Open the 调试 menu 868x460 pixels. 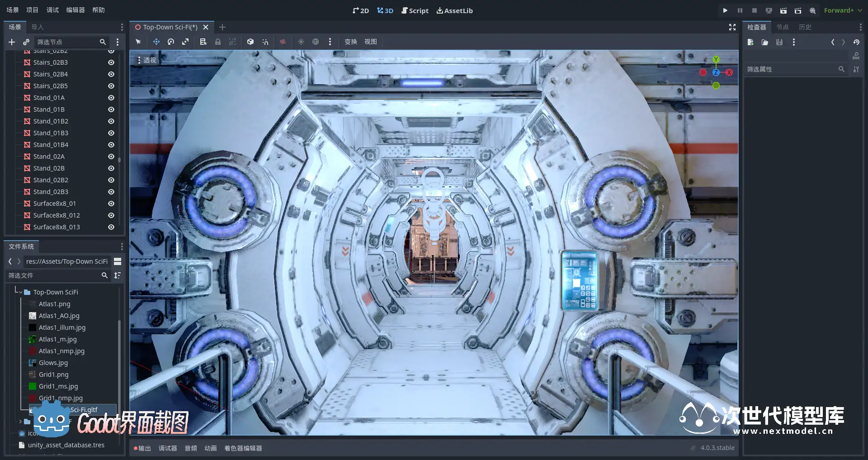point(52,10)
